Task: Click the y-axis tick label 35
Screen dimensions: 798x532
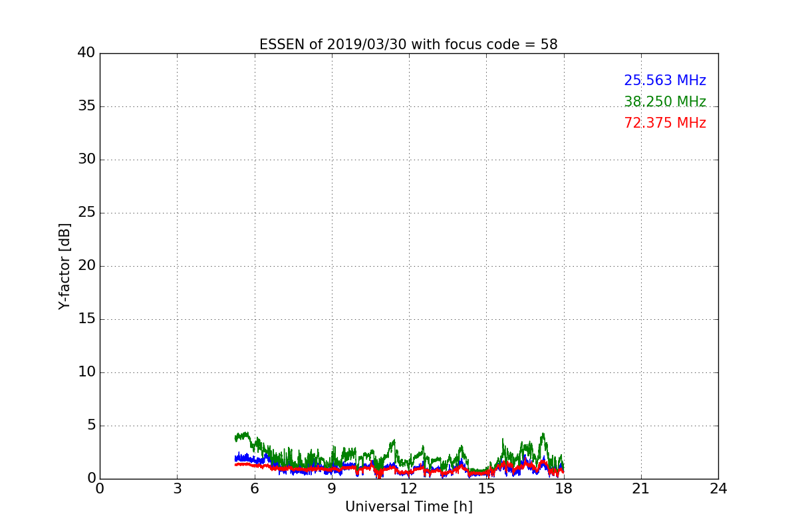Action: click(x=86, y=106)
